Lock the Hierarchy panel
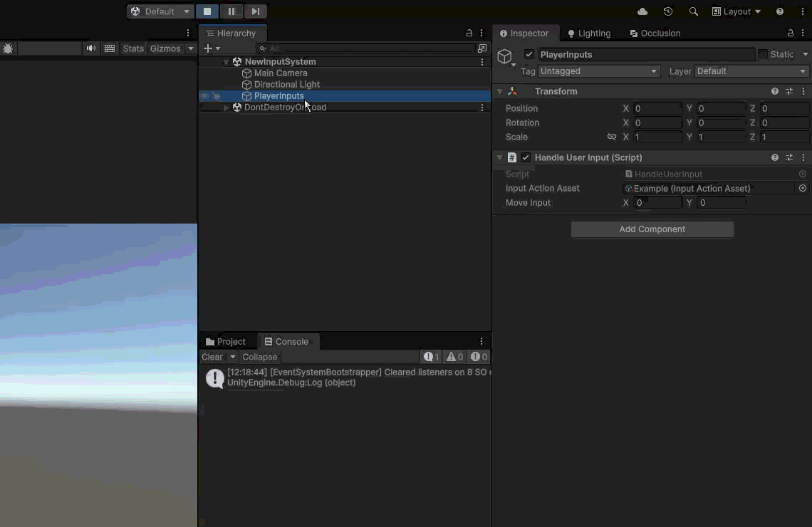812x527 pixels. [x=469, y=33]
